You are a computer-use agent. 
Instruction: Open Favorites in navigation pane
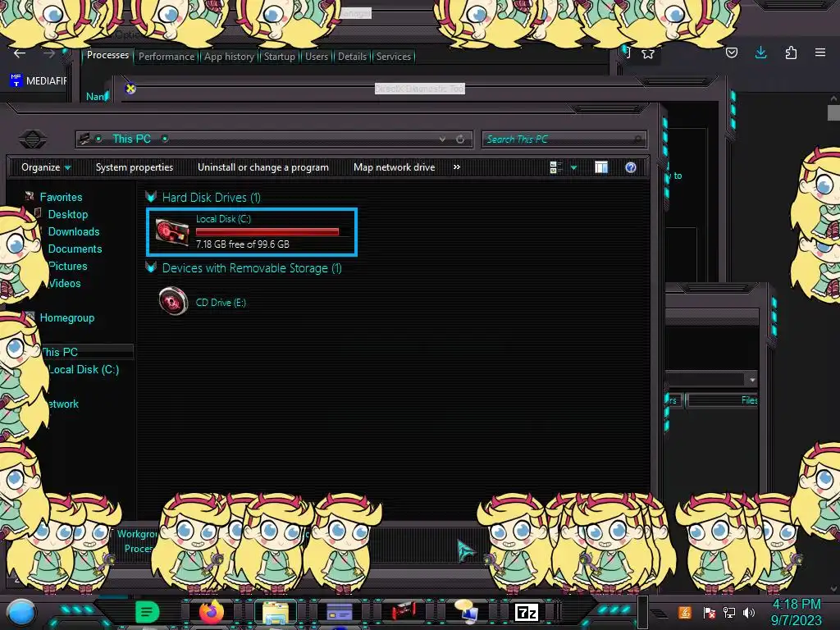[x=61, y=197]
